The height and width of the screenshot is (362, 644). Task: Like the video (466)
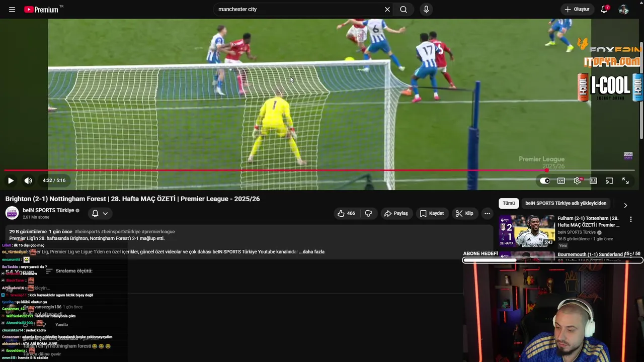(346, 214)
